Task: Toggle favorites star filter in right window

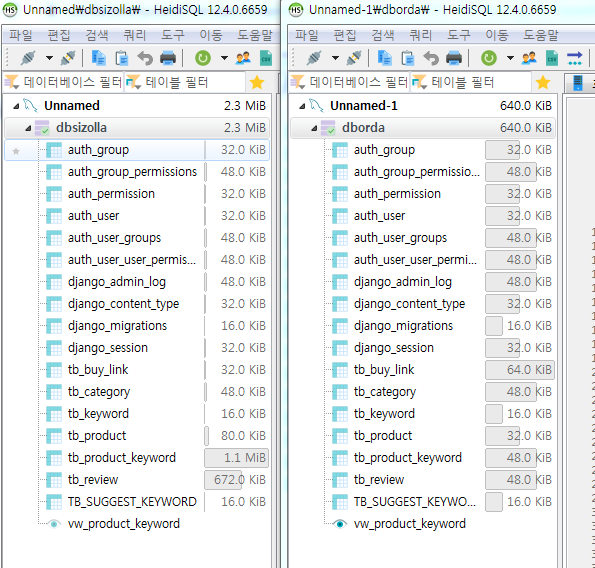Action: pyautogui.click(x=543, y=82)
